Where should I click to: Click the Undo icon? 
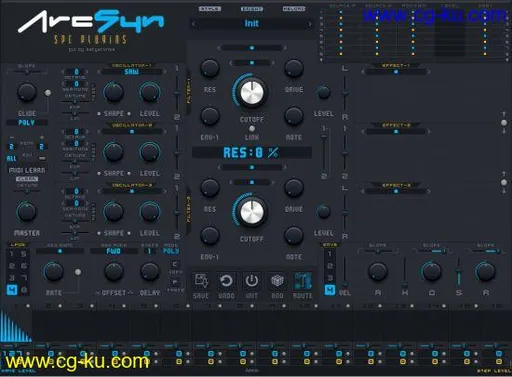coord(226,281)
